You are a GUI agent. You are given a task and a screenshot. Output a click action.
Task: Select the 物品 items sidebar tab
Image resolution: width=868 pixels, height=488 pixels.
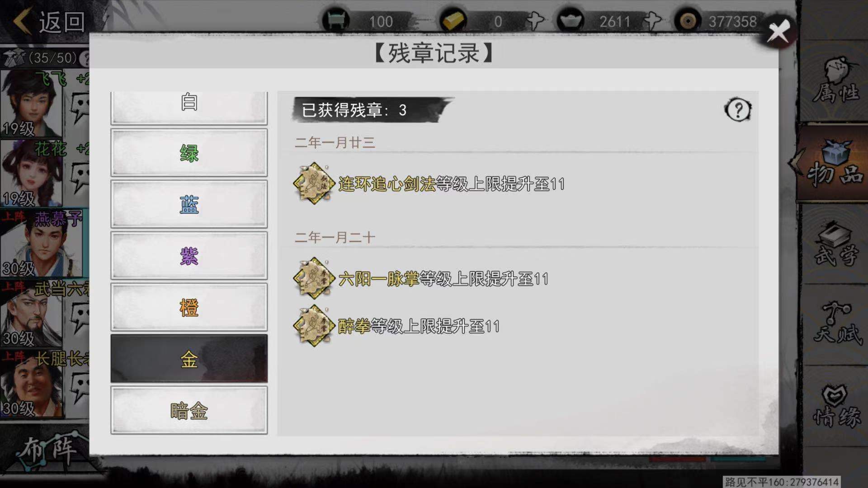833,164
